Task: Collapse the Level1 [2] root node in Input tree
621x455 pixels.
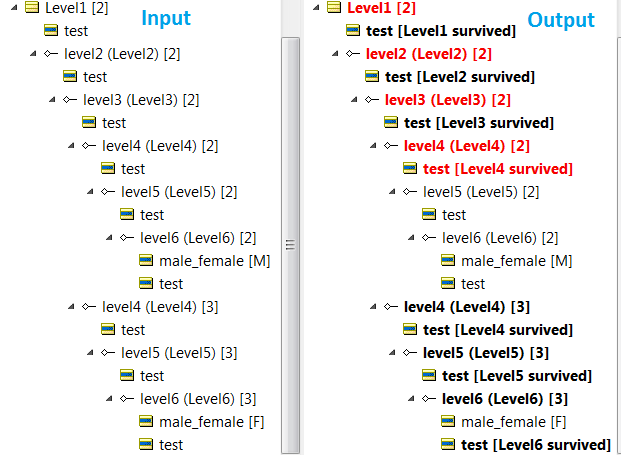Action: [14, 7]
